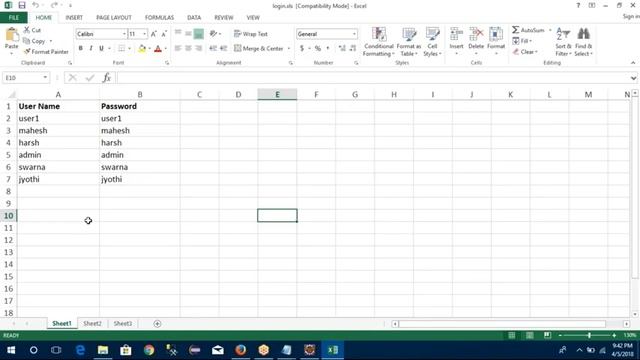Toggle Bold formatting
Image resolution: width=640 pixels, height=360 pixels.
[80, 49]
